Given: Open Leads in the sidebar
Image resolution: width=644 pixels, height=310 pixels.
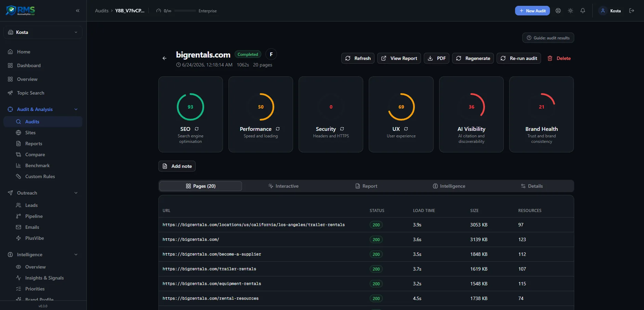Looking at the screenshot, I should [43, 205].
